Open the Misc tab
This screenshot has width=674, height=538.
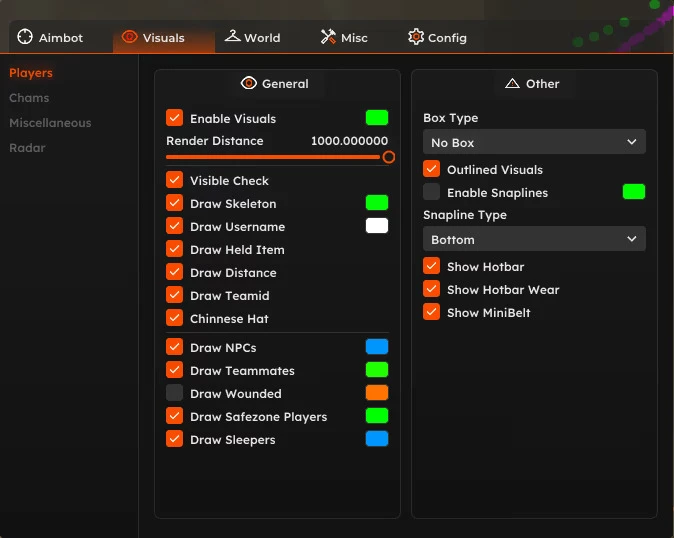(x=344, y=37)
